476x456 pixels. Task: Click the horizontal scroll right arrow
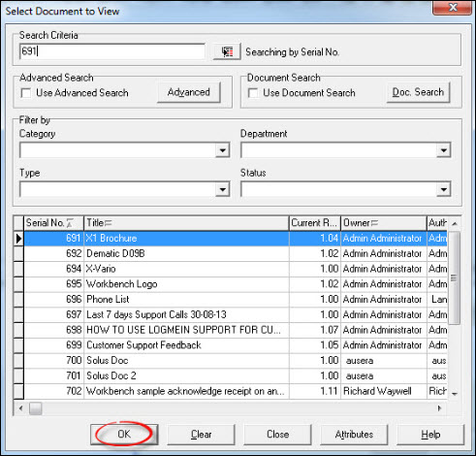pos(439,408)
